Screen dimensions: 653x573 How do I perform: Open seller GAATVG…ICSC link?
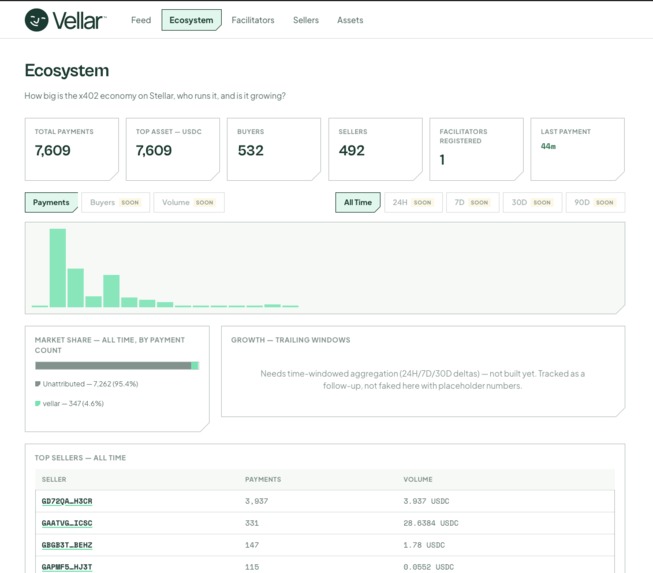67,523
